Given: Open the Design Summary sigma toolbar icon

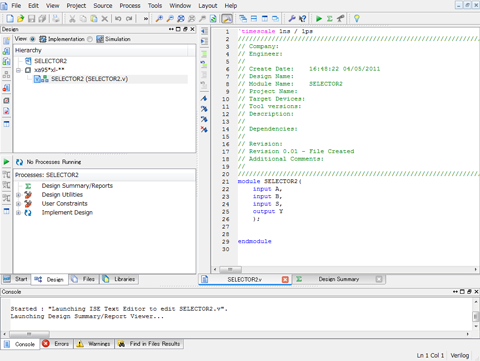Looking at the screenshot, I should (x=330, y=19).
